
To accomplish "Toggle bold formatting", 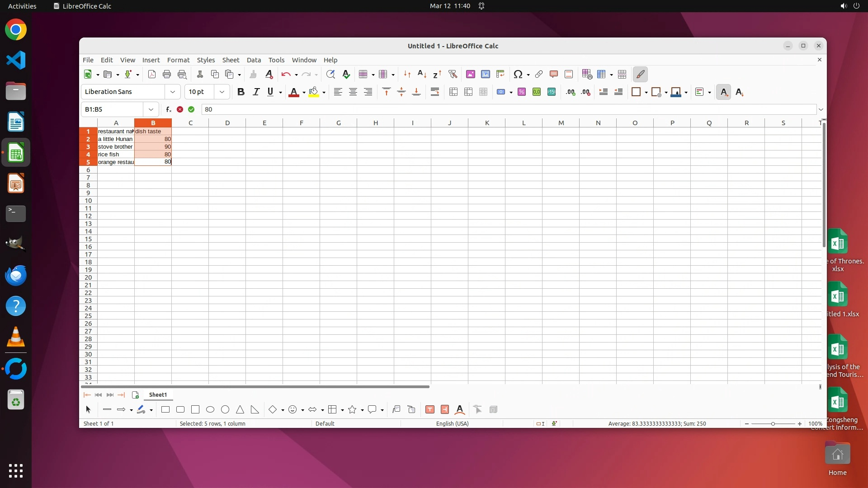I will click(241, 92).
